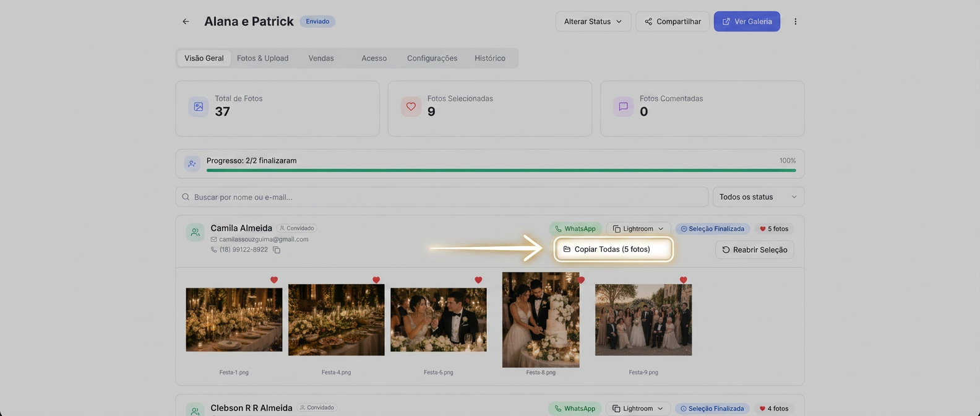Image resolution: width=980 pixels, height=416 pixels.
Task: Switch to the Acesso tab
Action: pos(374,58)
